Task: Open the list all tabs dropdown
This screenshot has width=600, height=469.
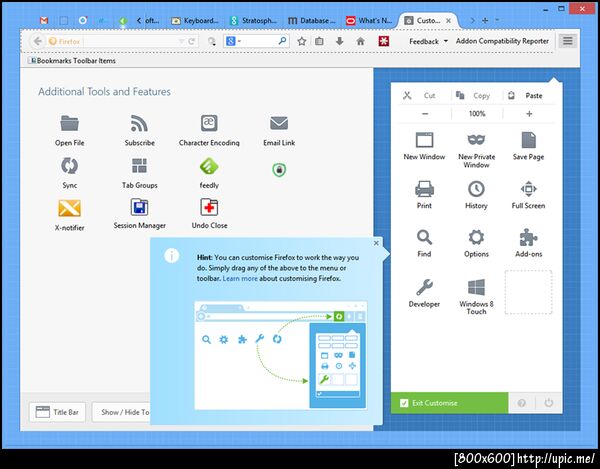Action: point(497,20)
